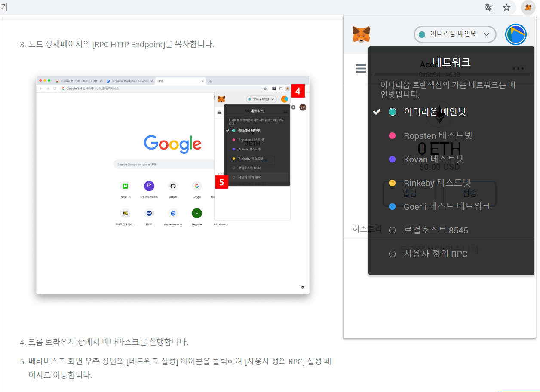Image resolution: width=540 pixels, height=392 pixels.
Task: Click the yellow dot beside Rinkeby
Action: coord(392,183)
